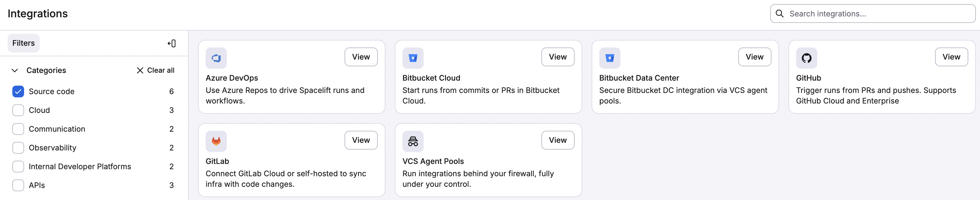Collapse the filters sidebar panel

pyautogui.click(x=172, y=43)
